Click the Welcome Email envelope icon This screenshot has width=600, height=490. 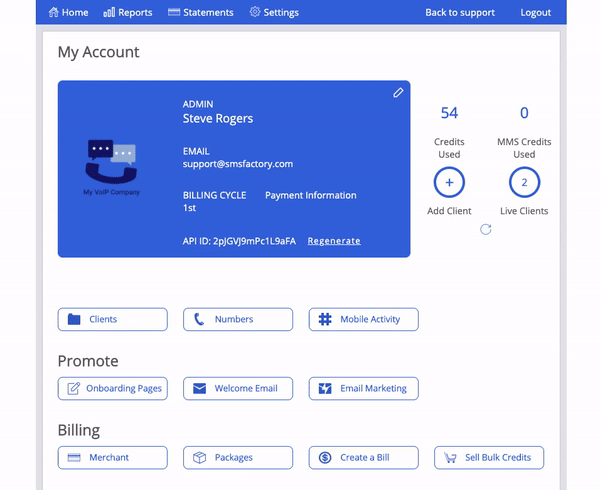click(199, 388)
